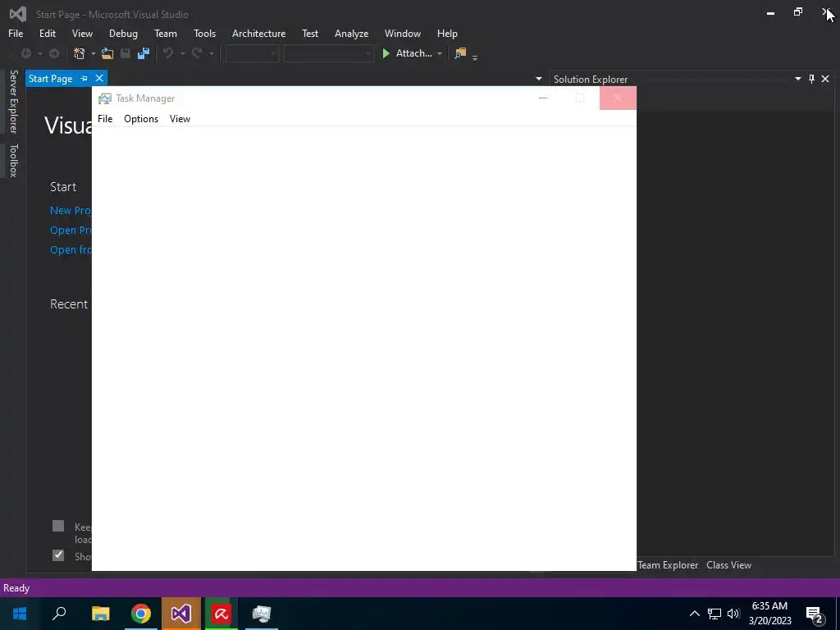Click the Navigate Forward toolbar icon

(x=54, y=53)
